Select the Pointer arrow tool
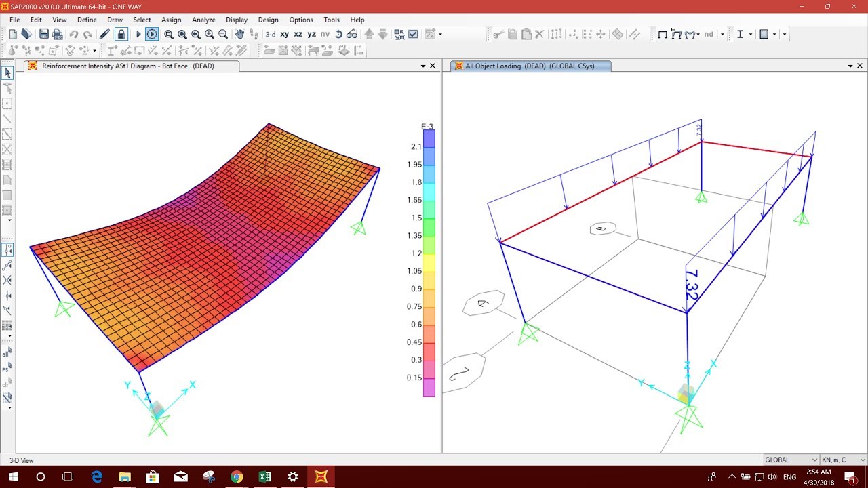868x488 pixels. point(7,73)
